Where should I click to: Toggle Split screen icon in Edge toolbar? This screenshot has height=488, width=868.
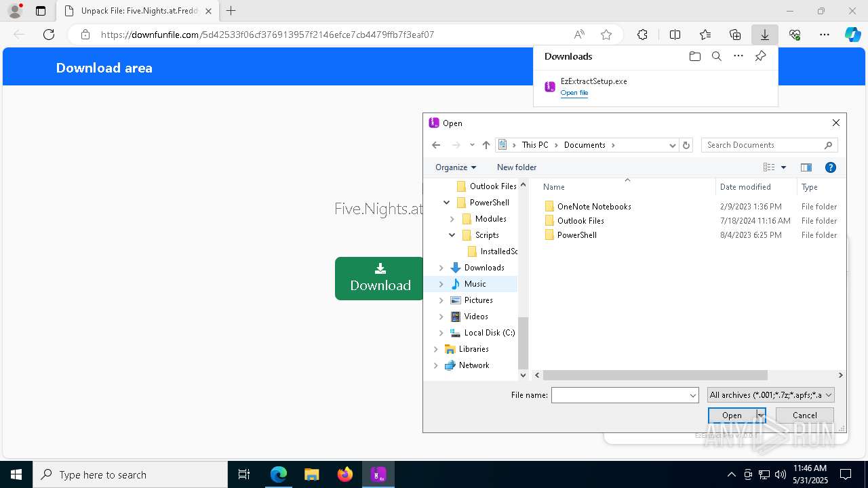(675, 35)
